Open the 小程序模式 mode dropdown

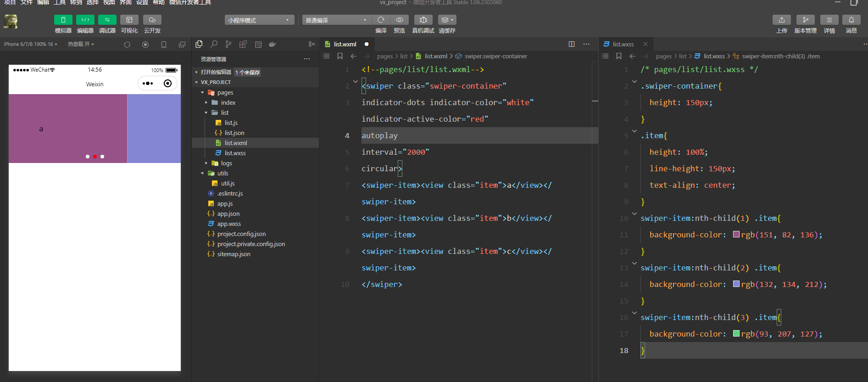[x=259, y=20]
